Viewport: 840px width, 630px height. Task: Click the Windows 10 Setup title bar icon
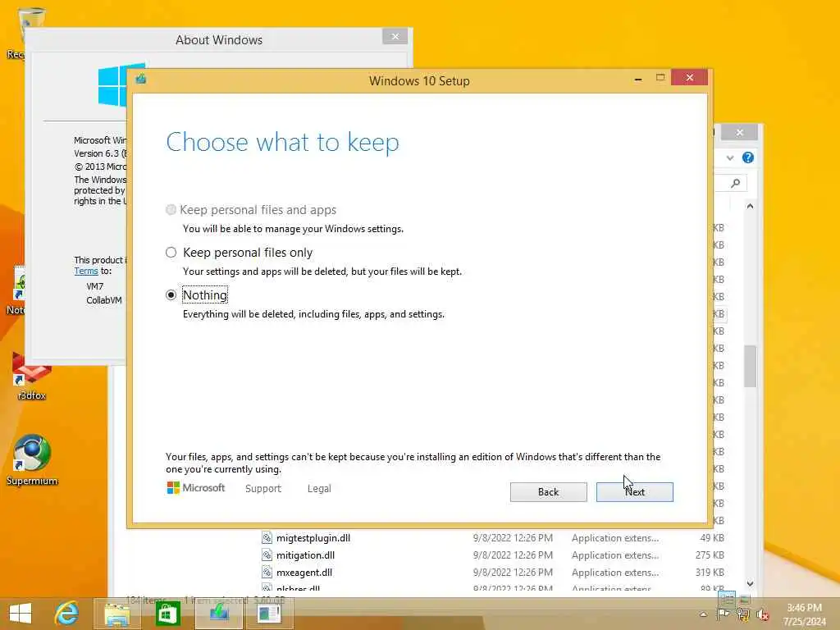tap(141, 80)
